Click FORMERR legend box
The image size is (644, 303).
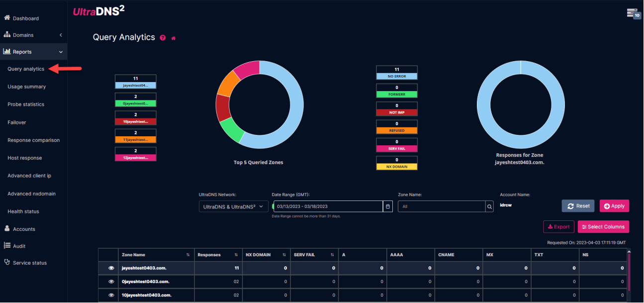pyautogui.click(x=397, y=91)
